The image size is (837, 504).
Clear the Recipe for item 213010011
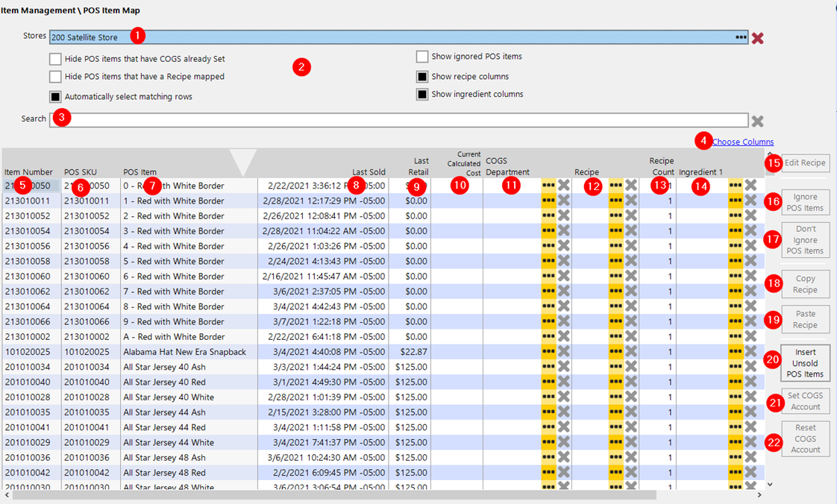631,201
